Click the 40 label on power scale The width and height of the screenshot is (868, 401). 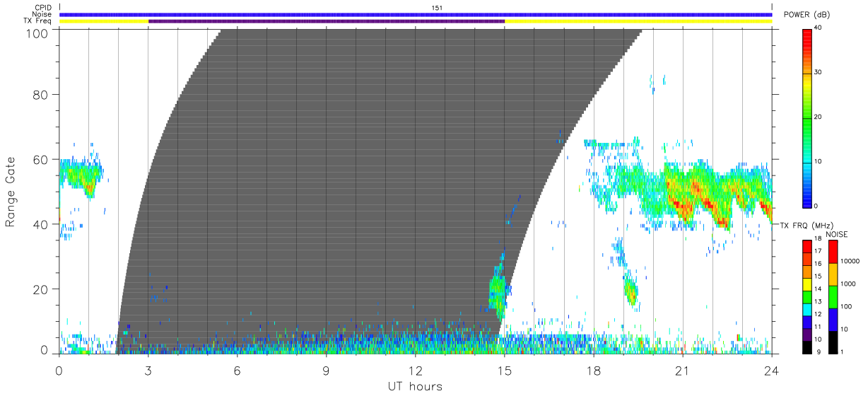[819, 28]
